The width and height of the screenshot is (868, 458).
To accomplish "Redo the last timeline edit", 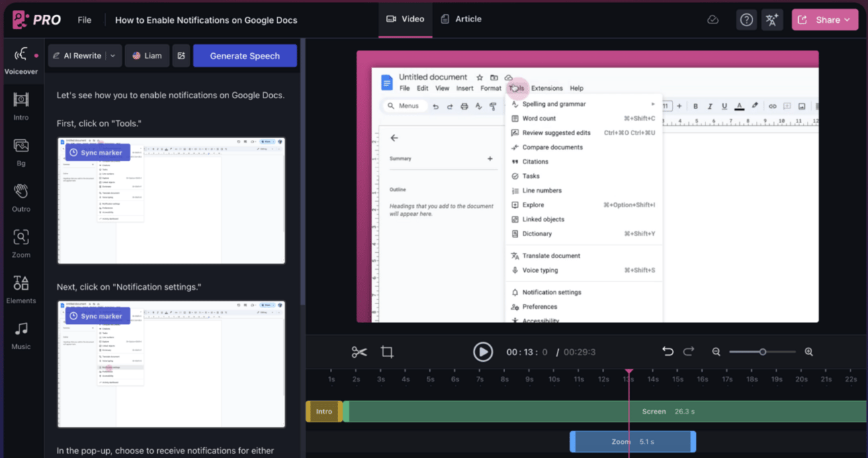I will tap(689, 352).
